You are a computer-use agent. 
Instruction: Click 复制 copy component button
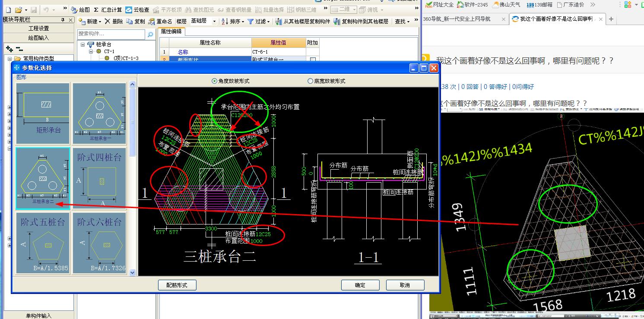tap(136, 21)
